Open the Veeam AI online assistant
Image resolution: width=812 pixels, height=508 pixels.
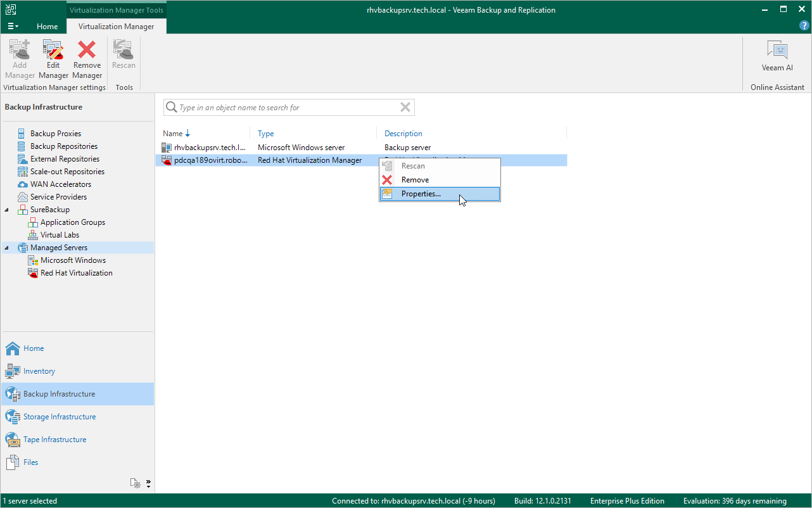click(777, 56)
